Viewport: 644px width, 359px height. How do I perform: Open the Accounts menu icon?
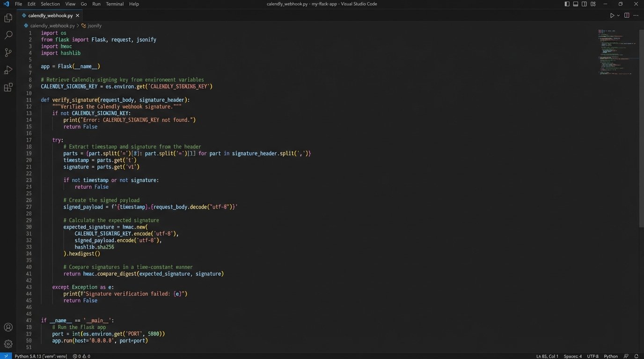[x=8, y=327]
